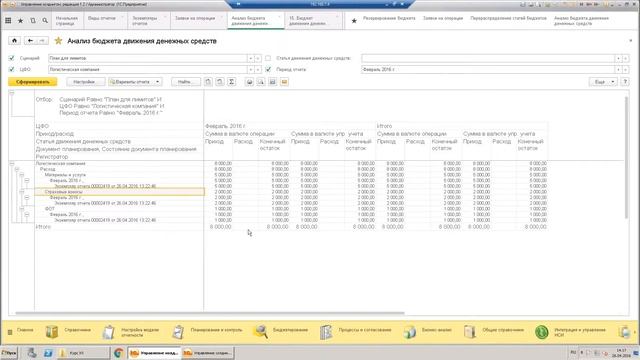The height and width of the screenshot is (360, 640).
Task: Switch to Начальная страница tab
Action: [67, 21]
